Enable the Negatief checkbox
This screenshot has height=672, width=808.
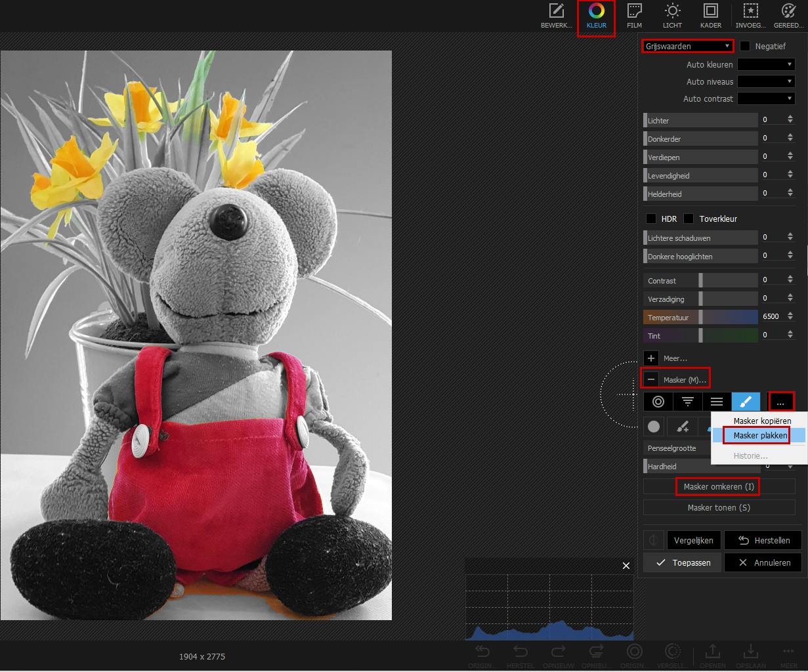pos(745,46)
